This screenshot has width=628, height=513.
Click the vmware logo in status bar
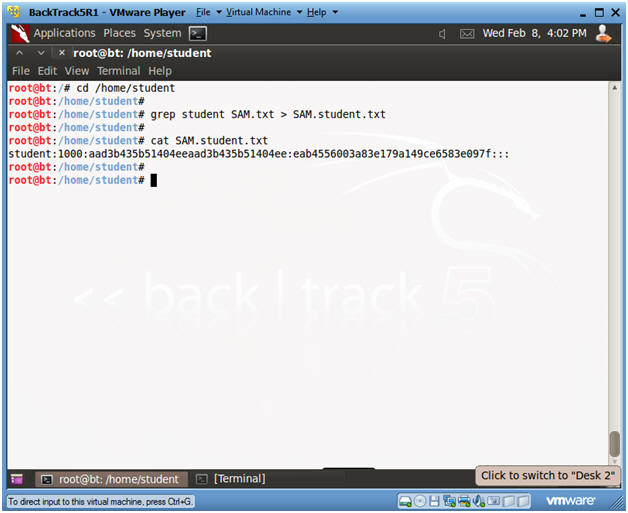(x=570, y=501)
